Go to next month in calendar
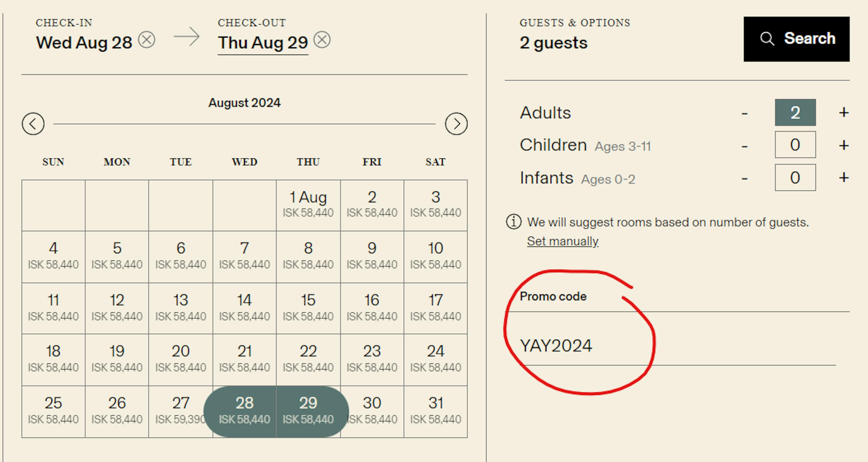The width and height of the screenshot is (868, 462). (x=456, y=124)
